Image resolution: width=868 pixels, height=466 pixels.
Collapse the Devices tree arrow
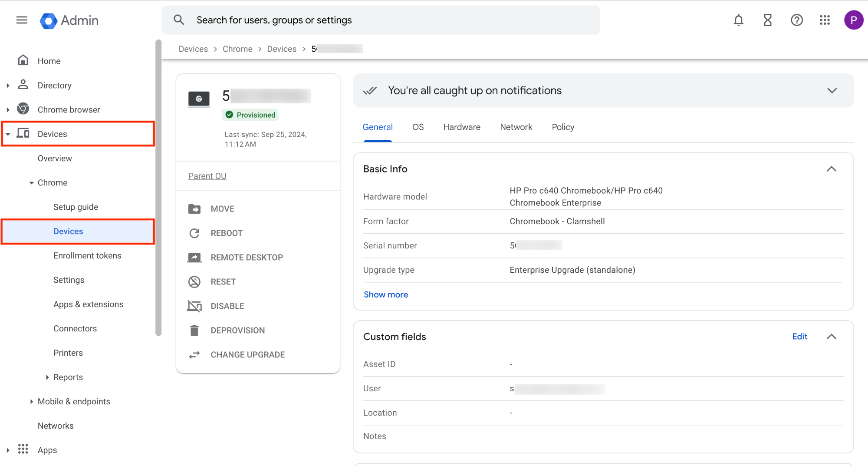tap(8, 134)
